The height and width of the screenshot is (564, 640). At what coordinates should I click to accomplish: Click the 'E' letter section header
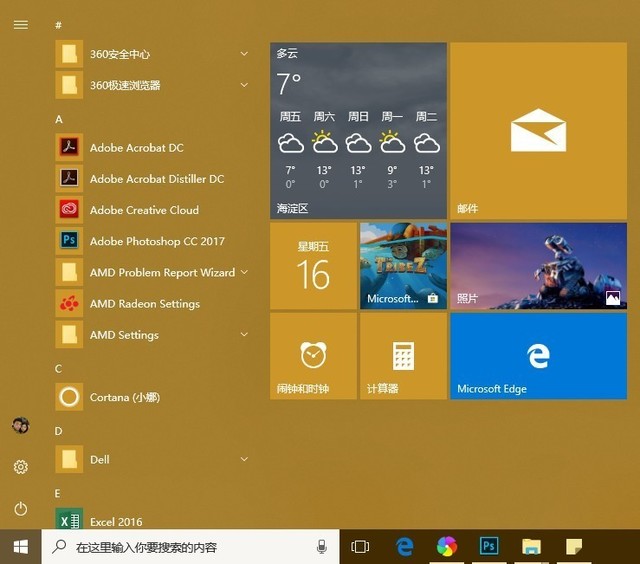(58, 493)
